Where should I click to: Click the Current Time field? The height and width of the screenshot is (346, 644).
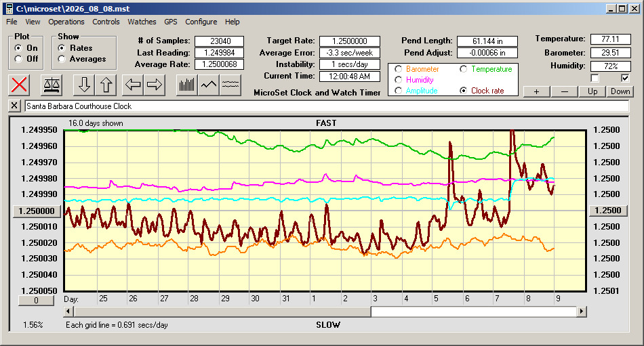[x=350, y=76]
